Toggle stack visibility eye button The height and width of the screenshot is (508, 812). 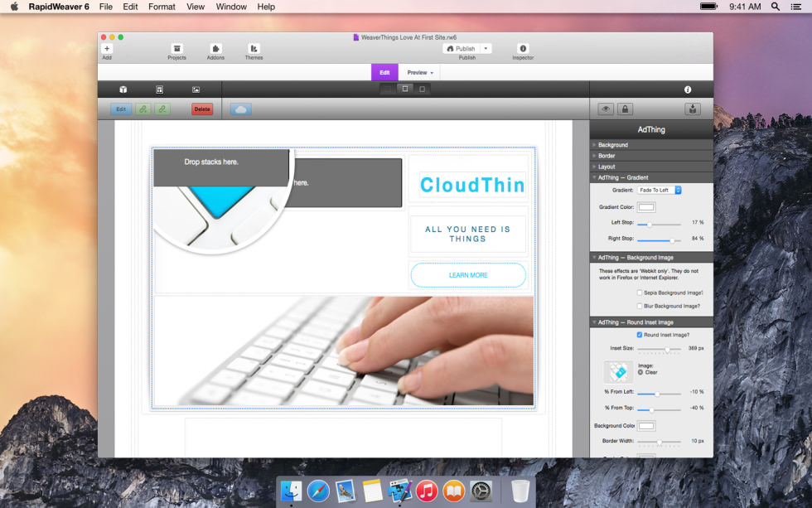click(606, 109)
